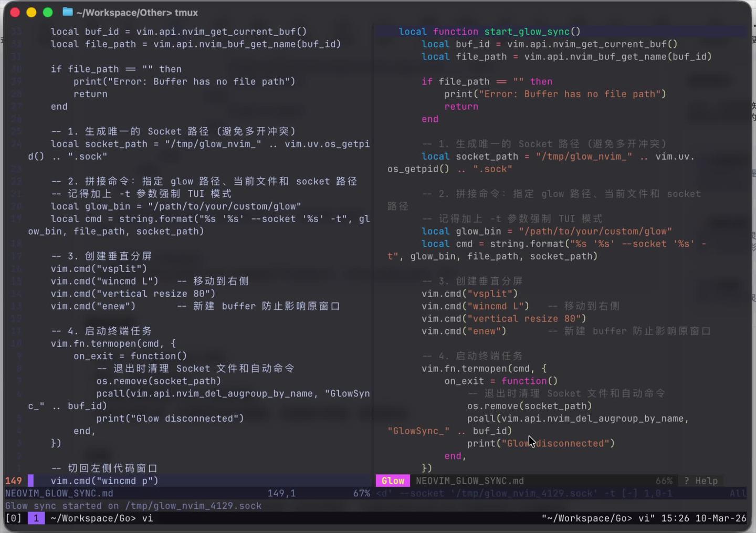
Task: Click 'print("Error: Buffer has no file path")' in Glow pane
Action: pos(555,94)
